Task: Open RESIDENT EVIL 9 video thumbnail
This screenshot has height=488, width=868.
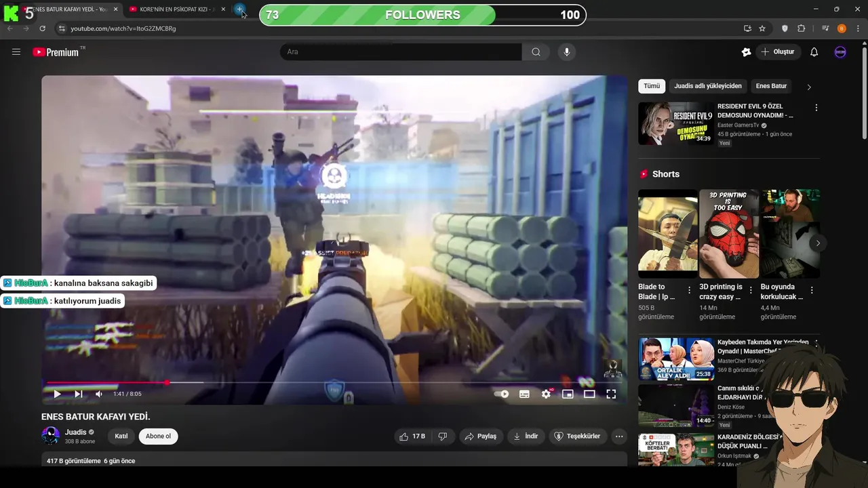Action: [675, 123]
